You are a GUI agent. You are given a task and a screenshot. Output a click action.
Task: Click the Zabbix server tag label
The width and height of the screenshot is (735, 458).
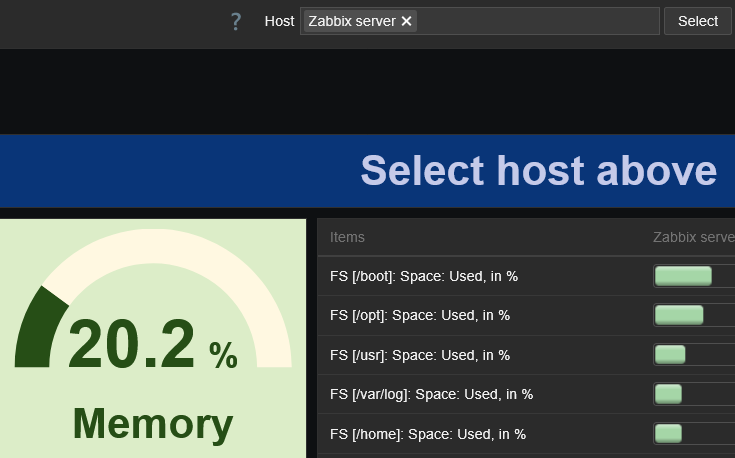(x=352, y=21)
